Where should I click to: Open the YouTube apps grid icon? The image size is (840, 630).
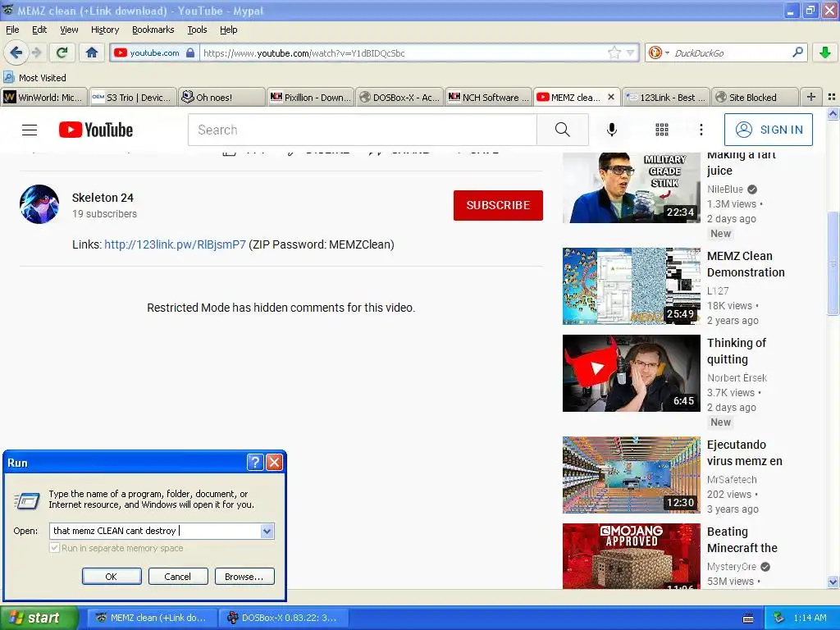[x=662, y=130]
